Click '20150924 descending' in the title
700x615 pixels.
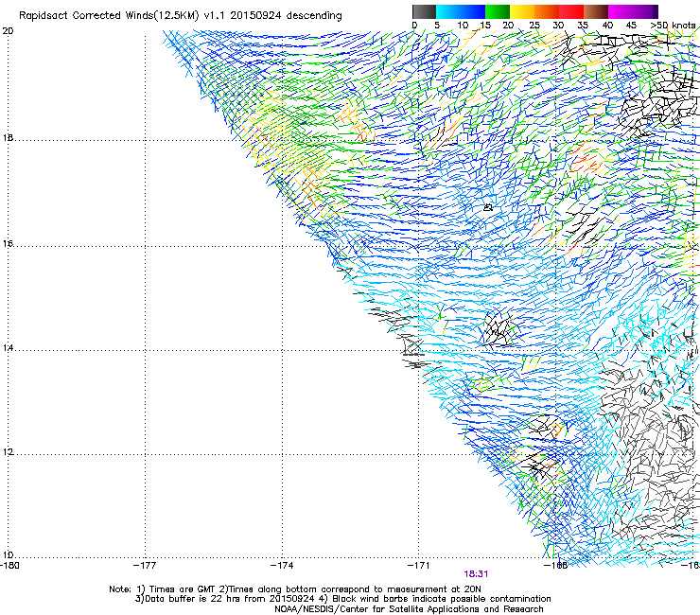pos(287,16)
